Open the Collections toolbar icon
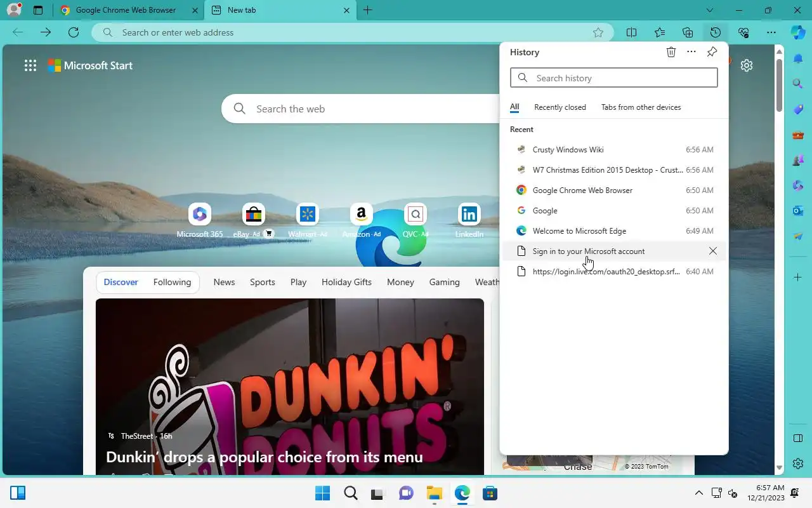 (688, 32)
